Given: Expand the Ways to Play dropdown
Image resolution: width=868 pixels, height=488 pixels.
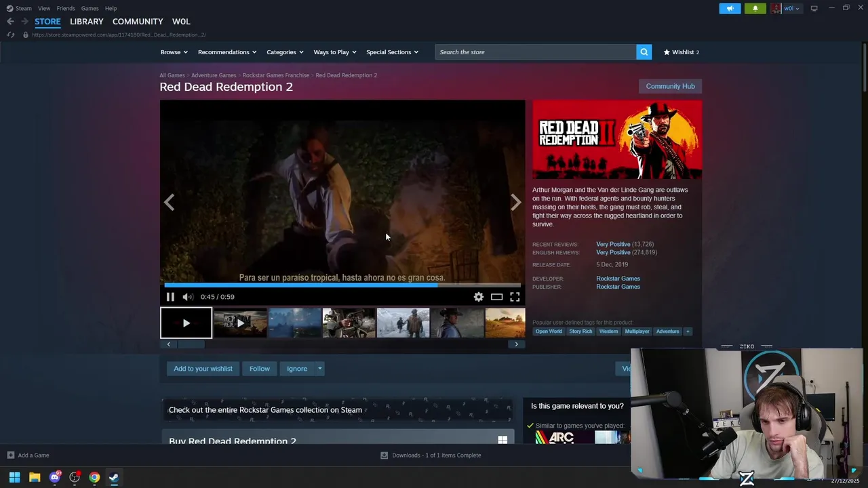Looking at the screenshot, I should (335, 52).
